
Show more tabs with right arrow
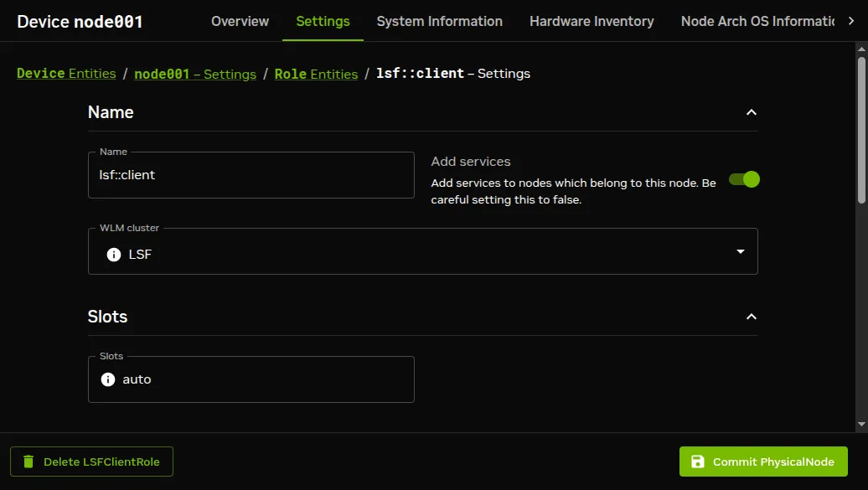(851, 20)
